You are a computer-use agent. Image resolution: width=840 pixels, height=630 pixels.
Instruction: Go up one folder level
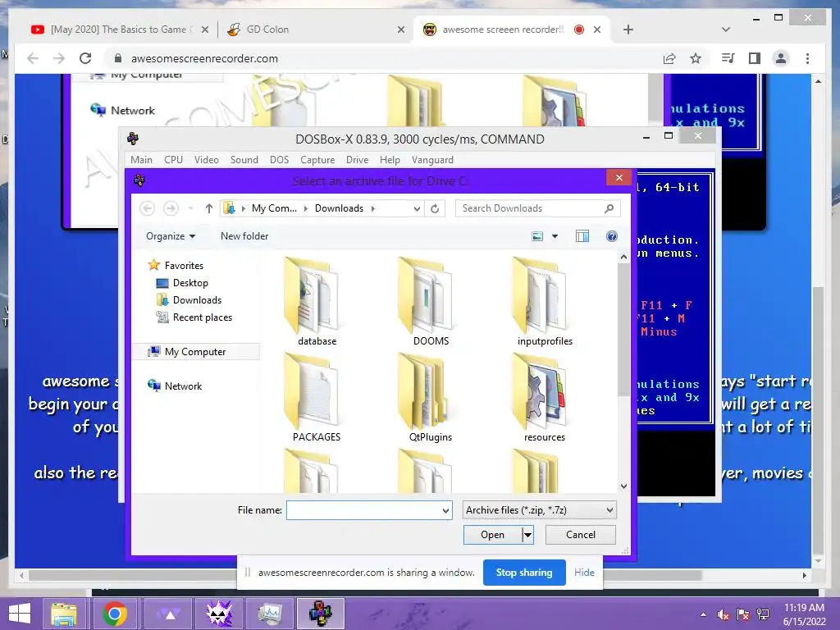[209, 208]
